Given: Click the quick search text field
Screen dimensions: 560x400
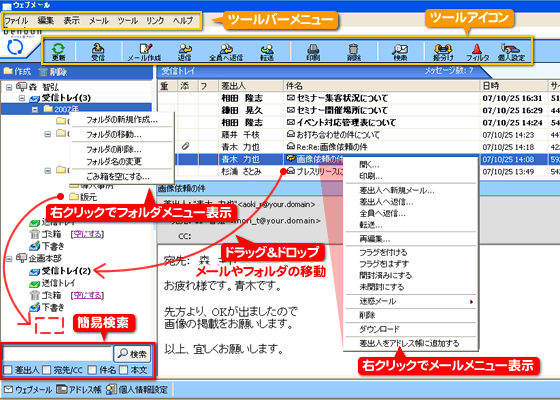Looking at the screenshot, I should 58,354.
